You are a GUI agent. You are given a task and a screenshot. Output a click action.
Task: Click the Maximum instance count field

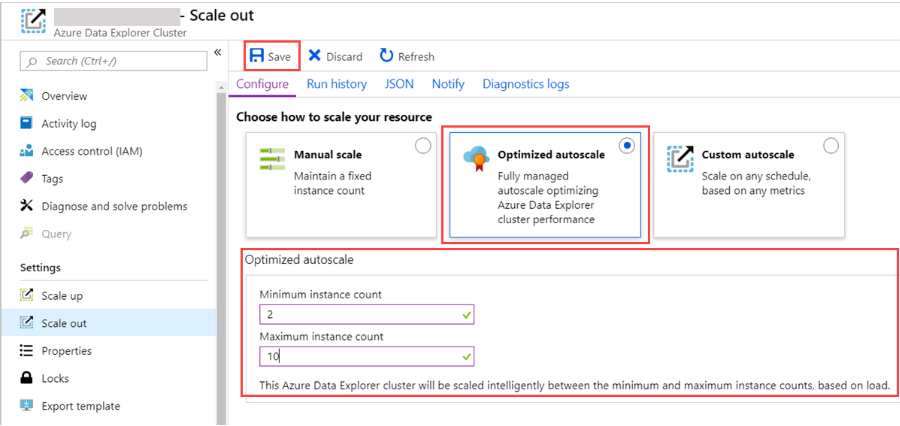tap(367, 356)
